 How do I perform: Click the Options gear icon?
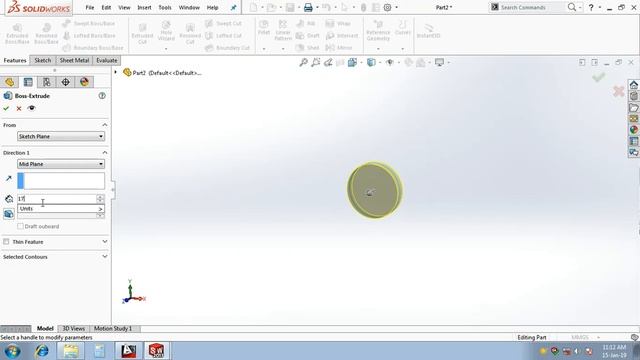[x=387, y=7]
